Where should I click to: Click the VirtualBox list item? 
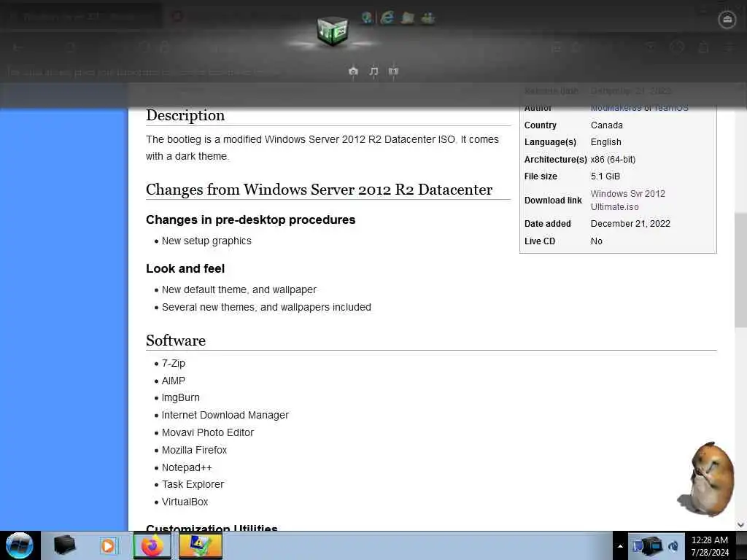tap(185, 502)
